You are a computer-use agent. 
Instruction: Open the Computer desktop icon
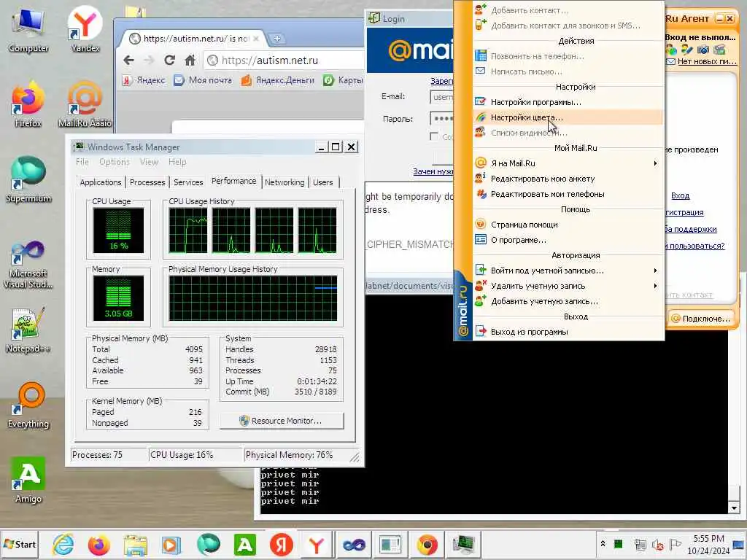(28, 29)
